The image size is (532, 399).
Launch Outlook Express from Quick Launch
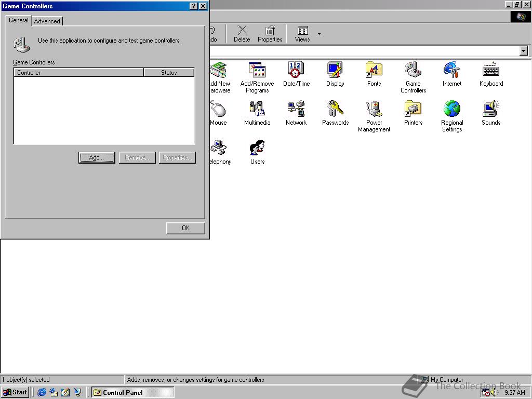pyautogui.click(x=54, y=392)
